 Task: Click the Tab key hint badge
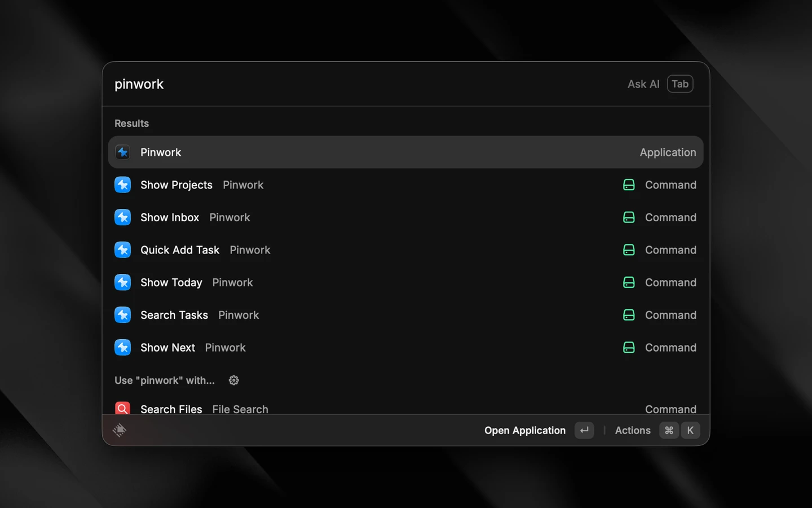pos(680,84)
